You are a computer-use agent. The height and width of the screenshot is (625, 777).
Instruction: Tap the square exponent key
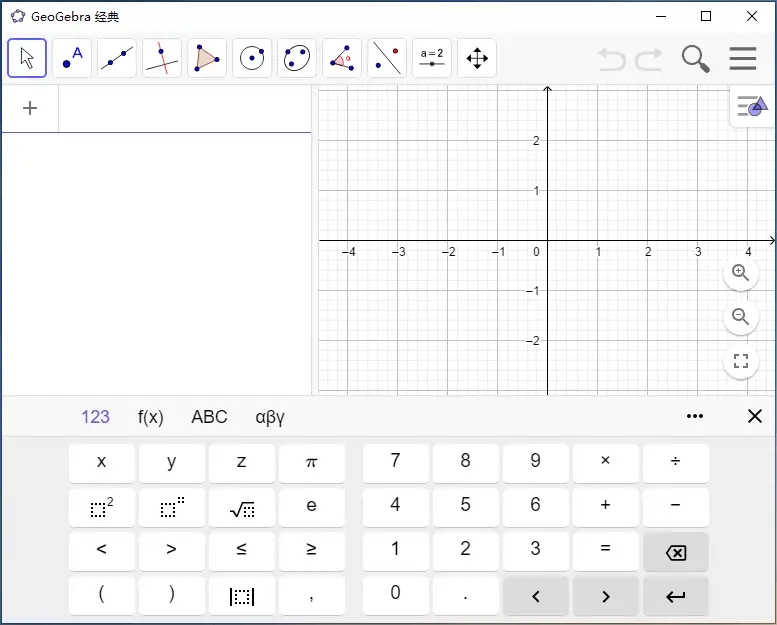point(102,507)
